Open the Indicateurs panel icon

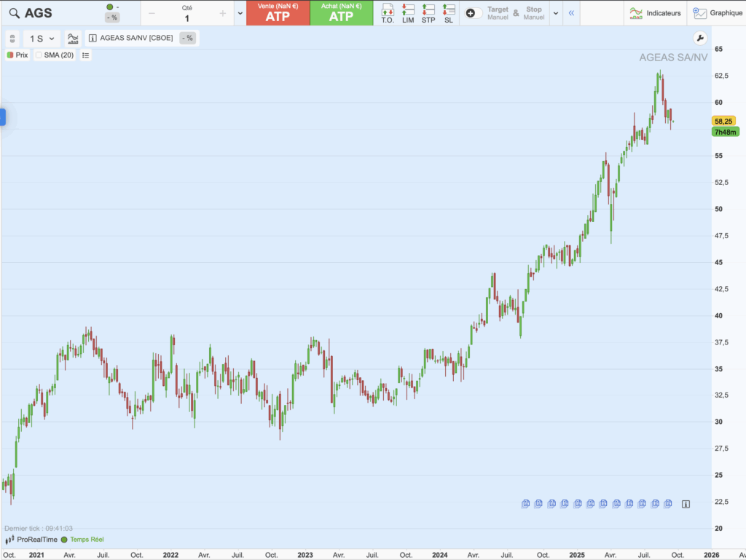(635, 12)
